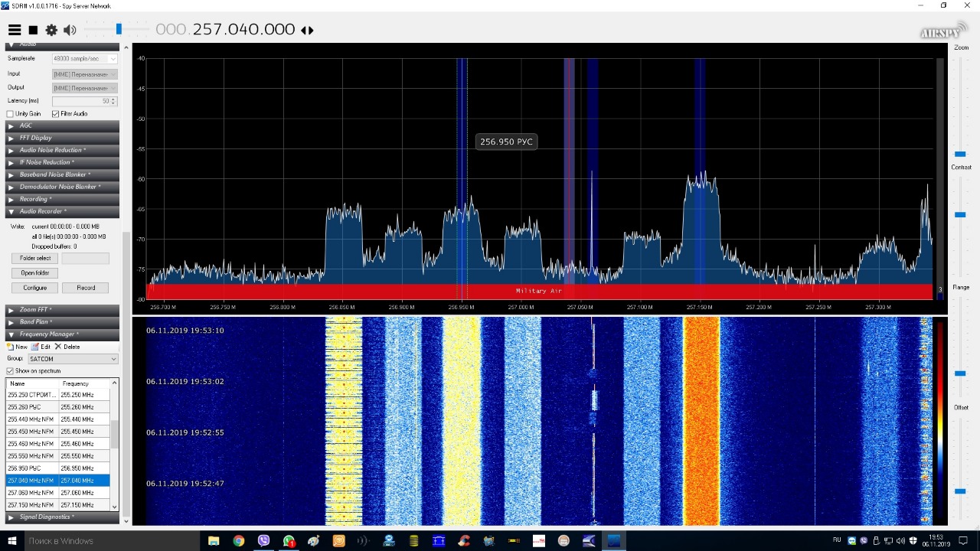
Task: Open settings with the gear icon
Action: tap(51, 30)
